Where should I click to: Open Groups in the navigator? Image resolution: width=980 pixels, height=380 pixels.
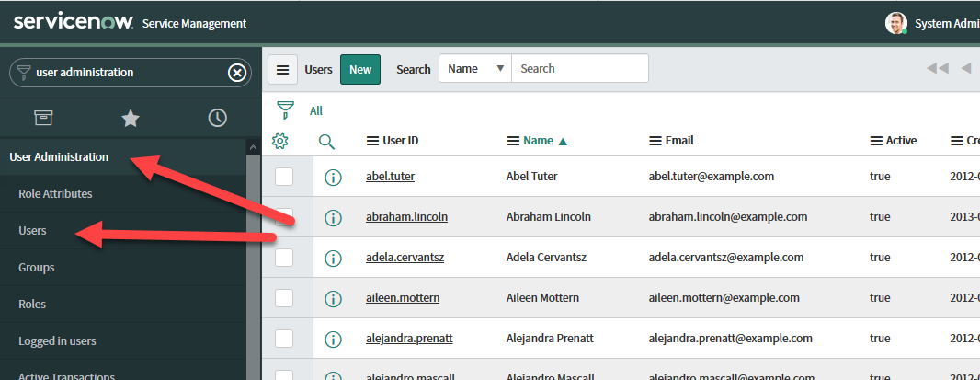click(37, 268)
